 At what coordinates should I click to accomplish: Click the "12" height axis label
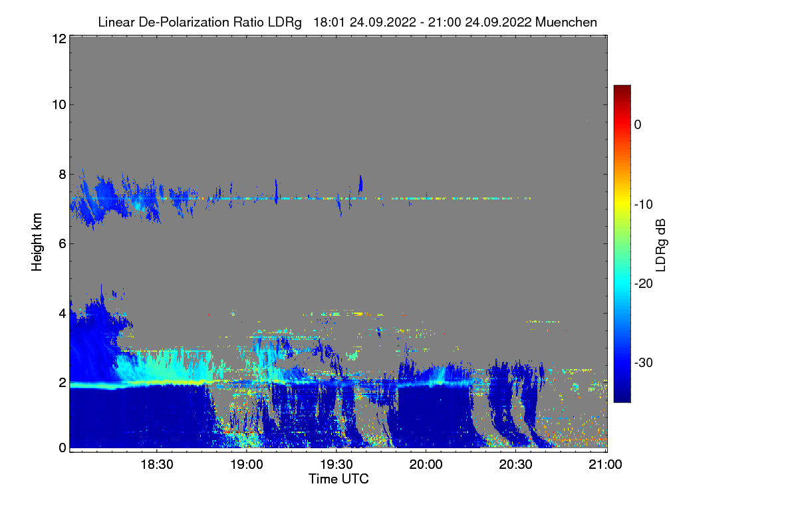pos(58,39)
